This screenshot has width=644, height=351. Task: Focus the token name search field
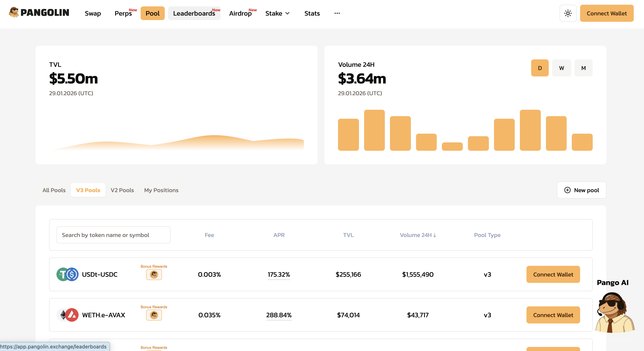pos(113,235)
